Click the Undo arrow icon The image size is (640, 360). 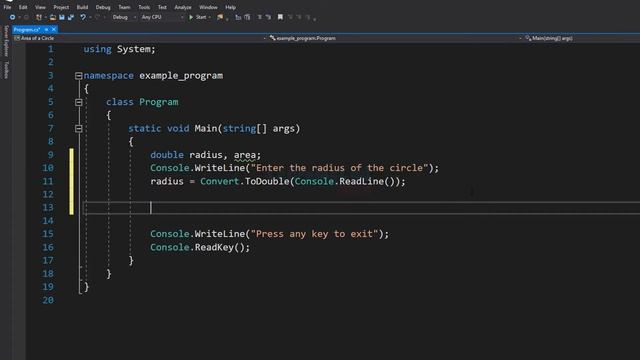(83, 17)
